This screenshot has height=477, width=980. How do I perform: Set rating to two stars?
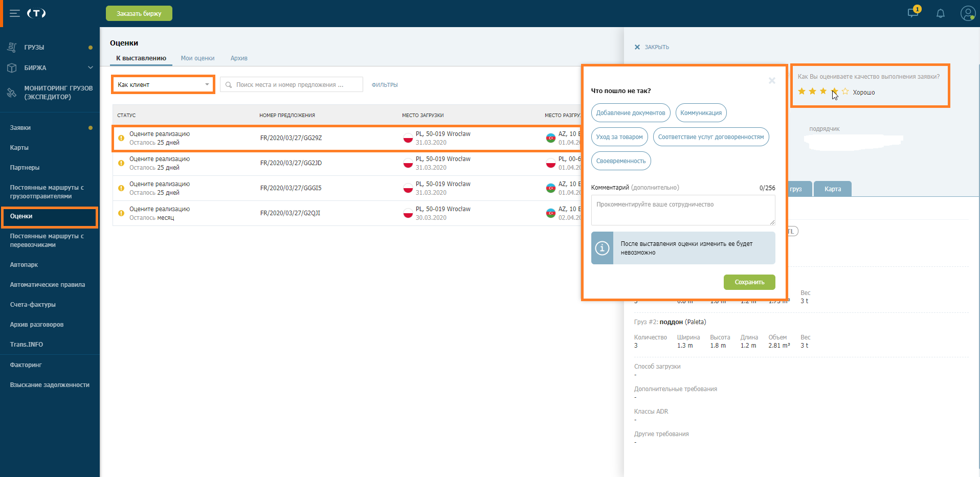(812, 92)
